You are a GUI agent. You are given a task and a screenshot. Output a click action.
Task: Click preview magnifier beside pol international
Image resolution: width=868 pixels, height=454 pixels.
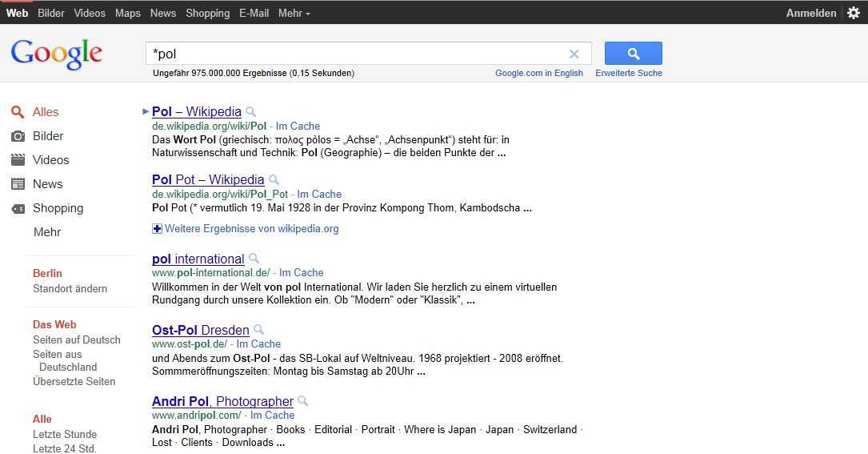(x=254, y=259)
